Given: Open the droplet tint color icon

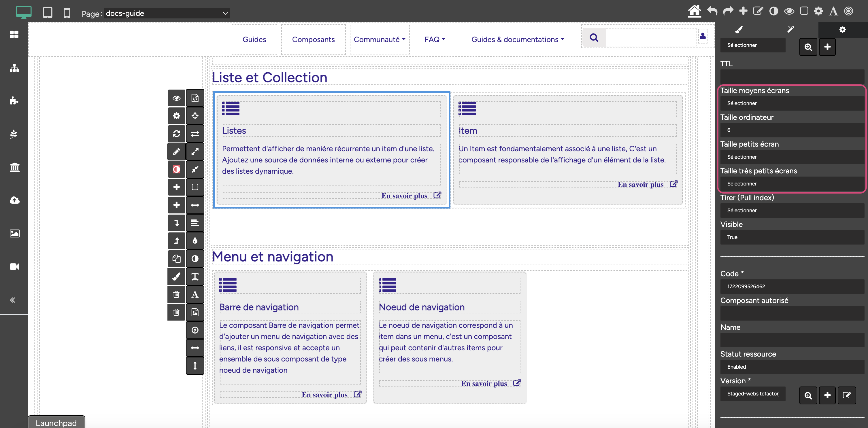Looking at the screenshot, I should click(x=195, y=241).
